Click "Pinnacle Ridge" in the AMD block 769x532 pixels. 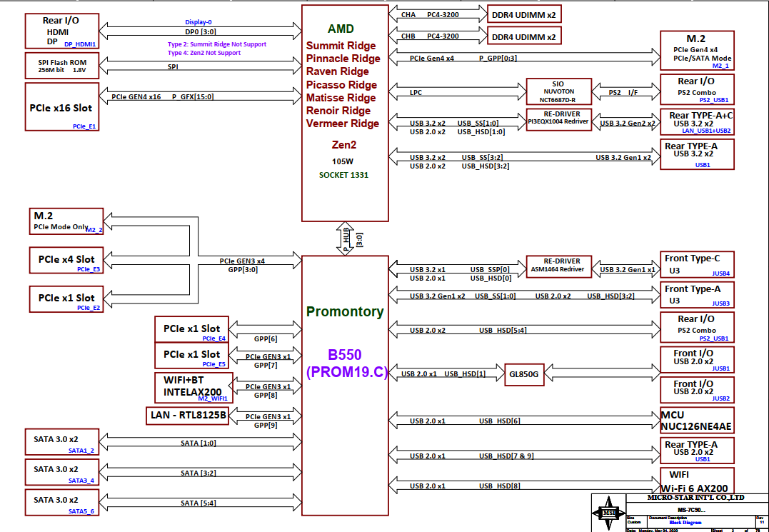click(x=343, y=59)
